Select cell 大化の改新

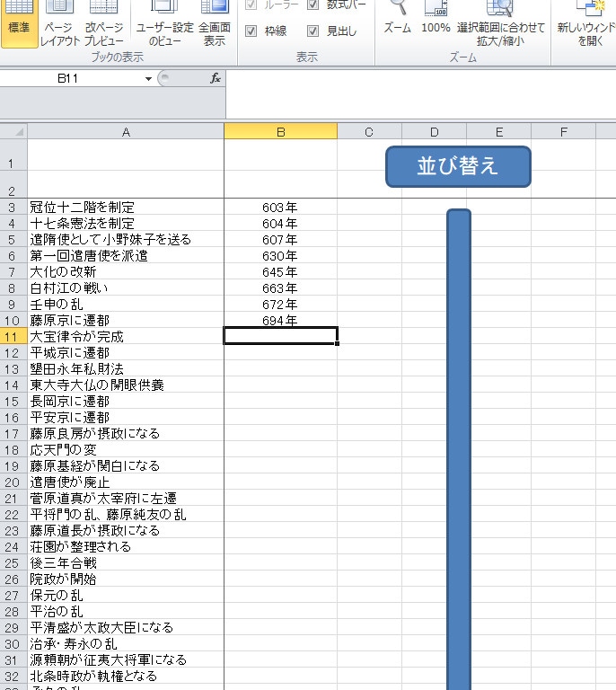[x=126, y=272]
